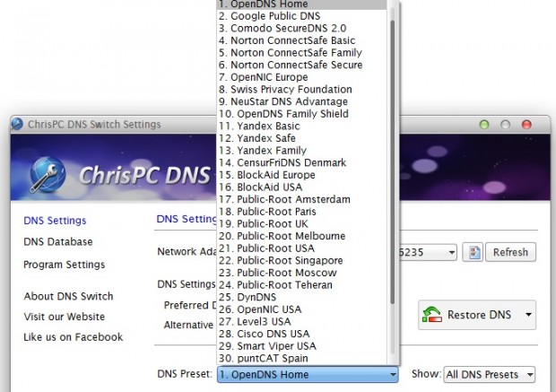The width and height of the screenshot is (556, 392).
Task: Select 1. OpenDNS Home in the list
Action: pos(301,4)
